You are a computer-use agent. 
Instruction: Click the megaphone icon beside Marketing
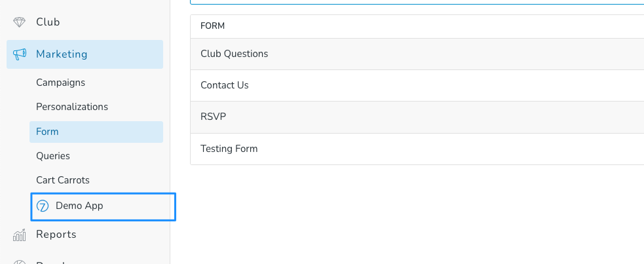click(x=19, y=54)
